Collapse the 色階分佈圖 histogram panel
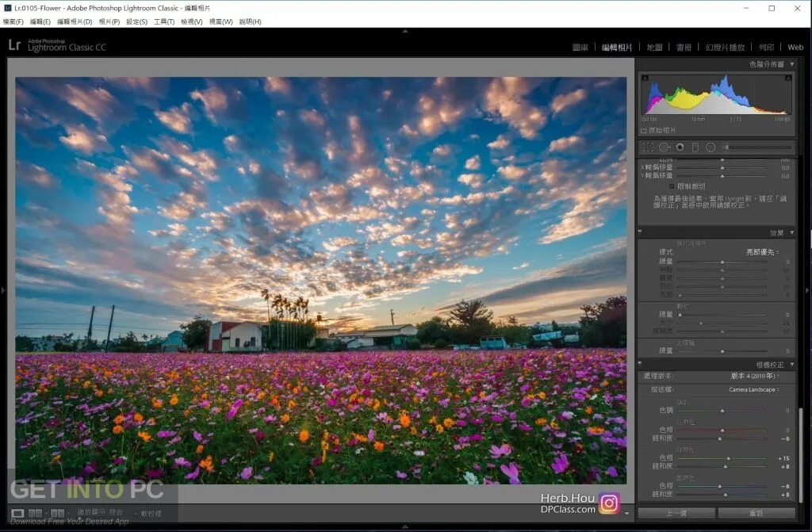 (792, 64)
